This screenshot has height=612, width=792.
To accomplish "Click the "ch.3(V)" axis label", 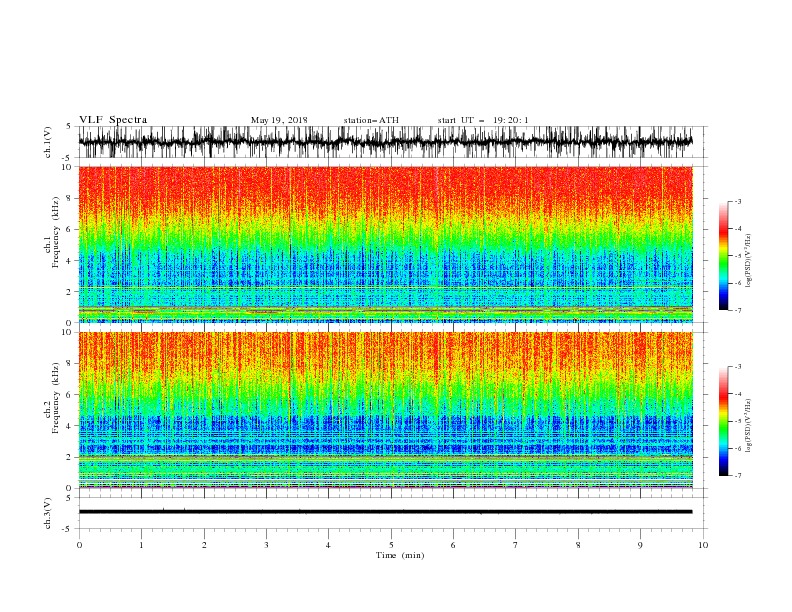I will click(48, 513).
